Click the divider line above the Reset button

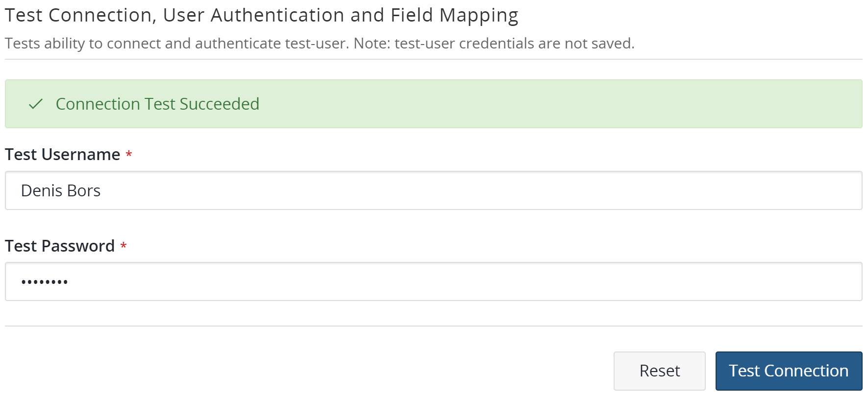[433, 326]
